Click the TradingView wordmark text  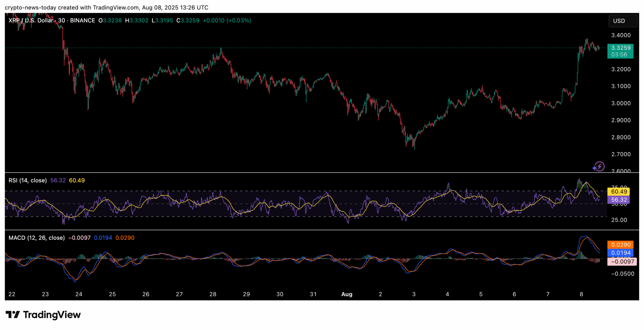(x=52, y=315)
